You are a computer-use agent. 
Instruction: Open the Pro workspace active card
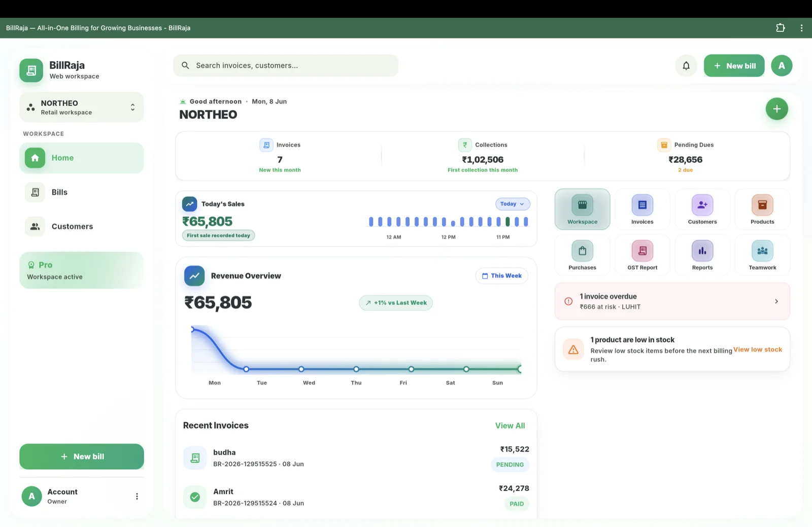click(x=81, y=270)
